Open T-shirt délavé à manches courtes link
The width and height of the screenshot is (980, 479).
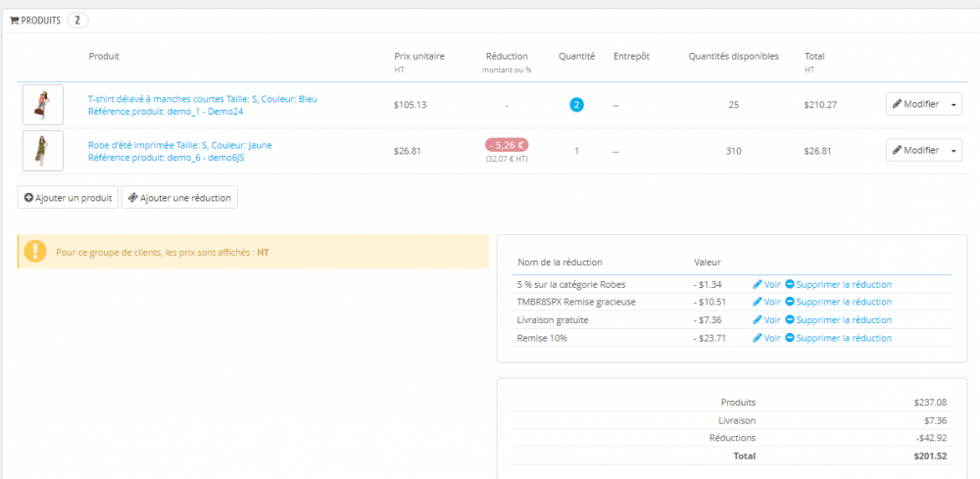pyautogui.click(x=203, y=99)
